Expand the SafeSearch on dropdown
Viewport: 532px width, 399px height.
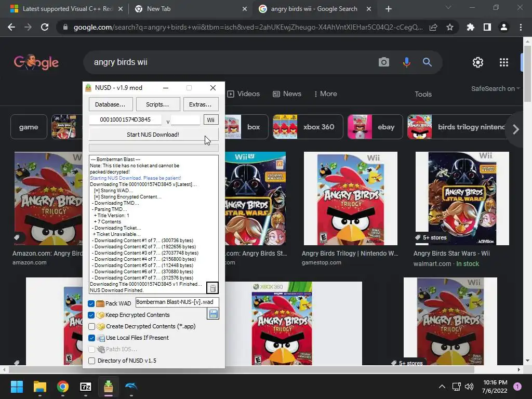point(495,88)
